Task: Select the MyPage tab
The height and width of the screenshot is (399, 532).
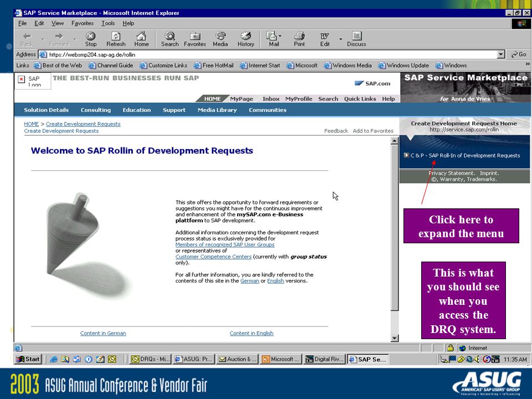Action: [x=242, y=99]
